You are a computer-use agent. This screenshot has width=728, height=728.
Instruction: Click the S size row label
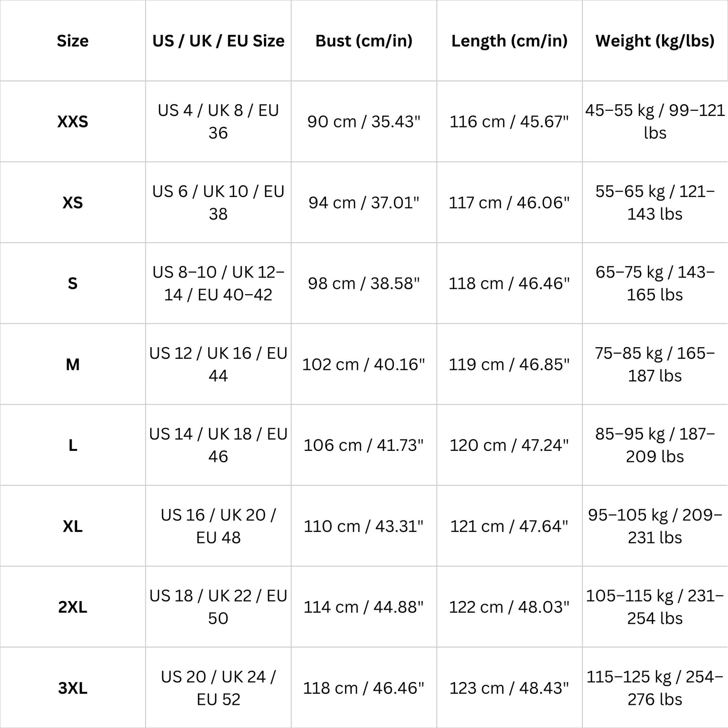[x=73, y=284]
